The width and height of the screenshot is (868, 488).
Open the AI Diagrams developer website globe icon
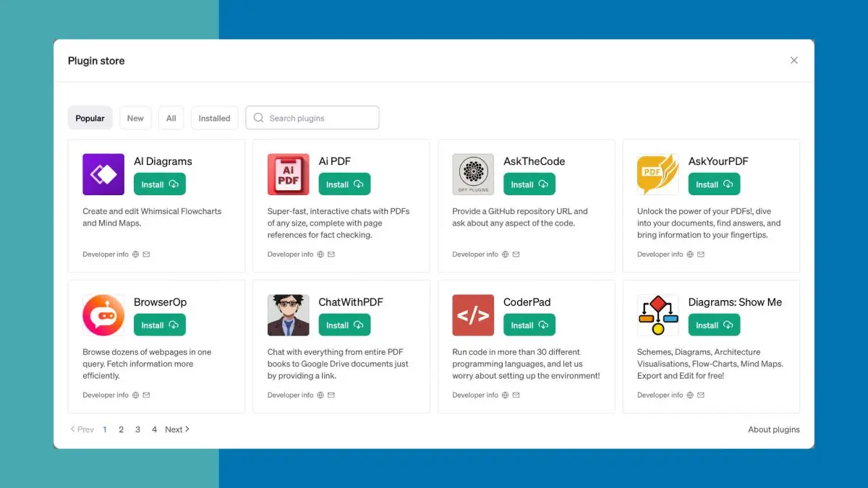(x=135, y=254)
